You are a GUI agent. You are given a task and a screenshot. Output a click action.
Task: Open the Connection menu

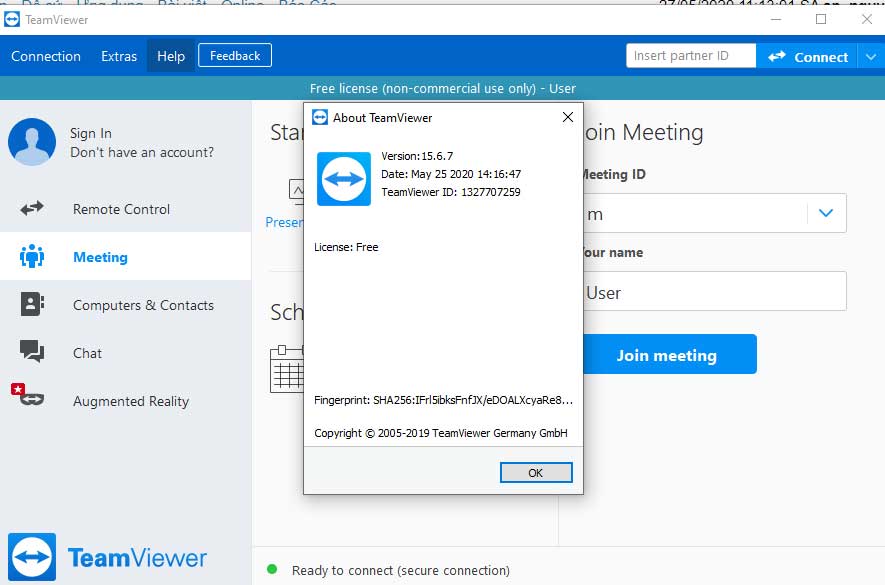tap(46, 57)
